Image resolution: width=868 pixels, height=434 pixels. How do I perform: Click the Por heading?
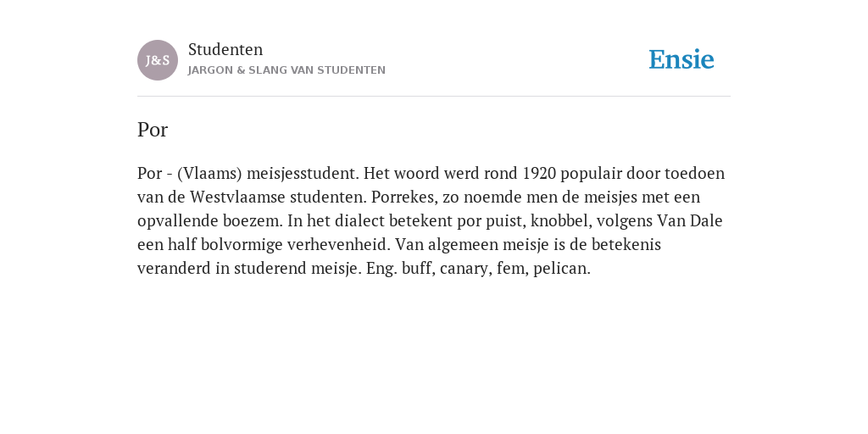[153, 130]
